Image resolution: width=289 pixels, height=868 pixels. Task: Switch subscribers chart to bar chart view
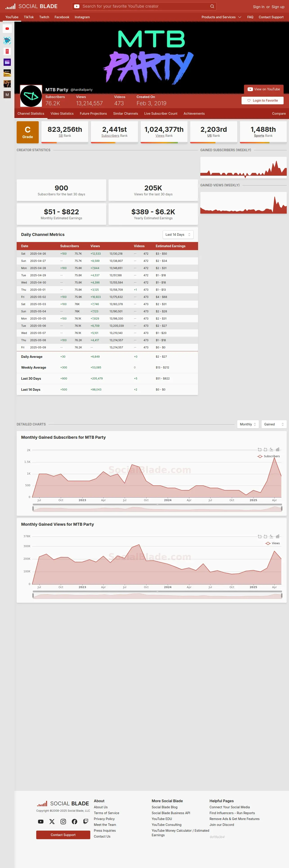pyautogui.click(x=278, y=450)
